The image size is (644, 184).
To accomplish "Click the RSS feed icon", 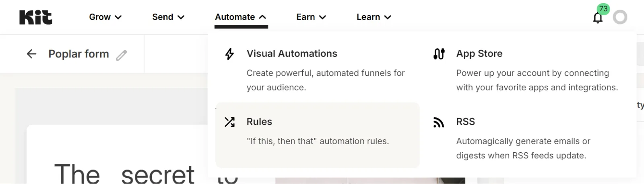I will [439, 122].
